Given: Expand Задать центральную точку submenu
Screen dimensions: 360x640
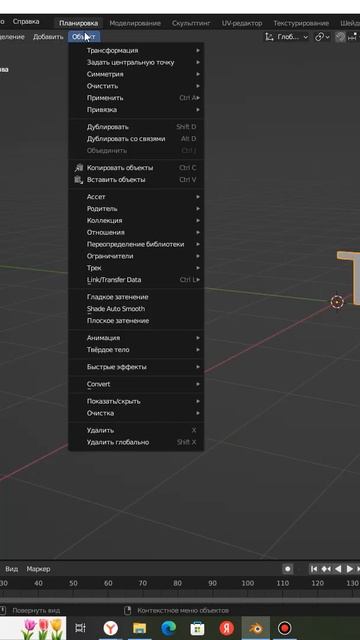Looking at the screenshot, I should tap(136, 62).
